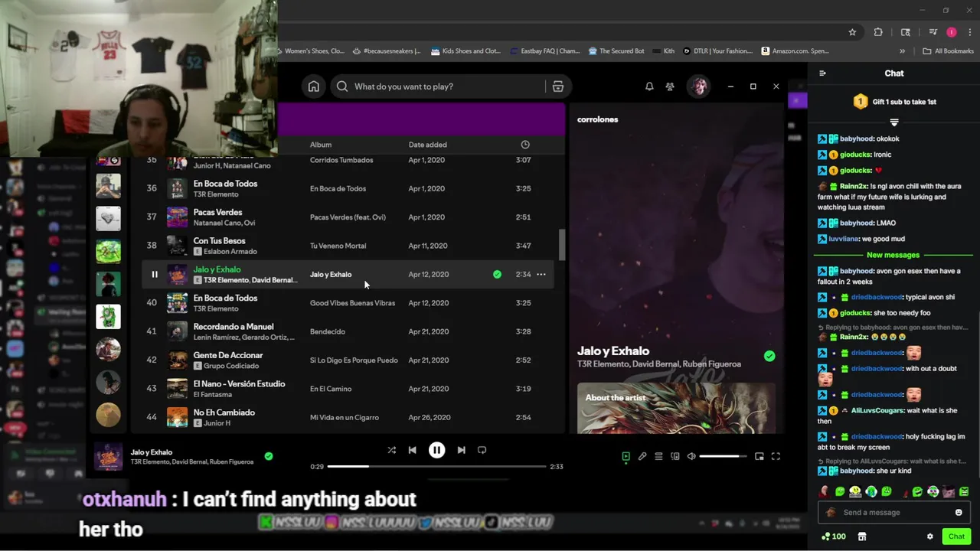980x551 pixels.
Task: Click El Nano album cover thumbnail
Action: pos(177,389)
